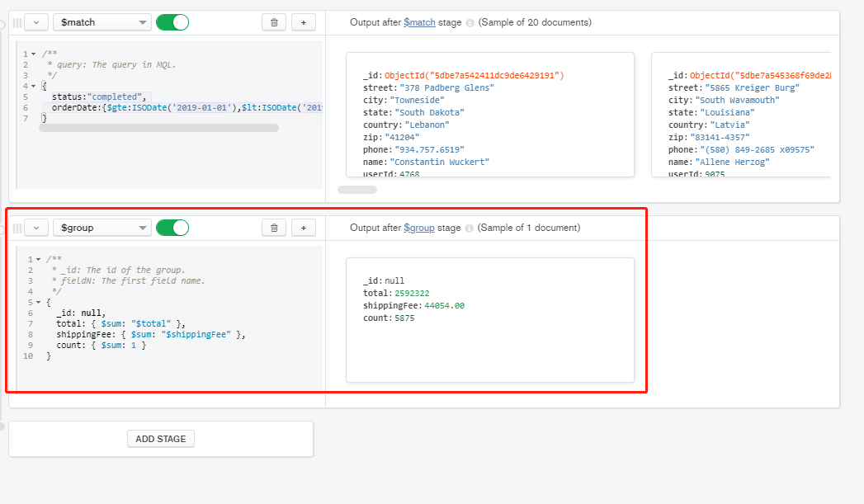Image resolution: width=864 pixels, height=504 pixels.
Task: Select the state value "Louisiana"
Action: tap(727, 112)
